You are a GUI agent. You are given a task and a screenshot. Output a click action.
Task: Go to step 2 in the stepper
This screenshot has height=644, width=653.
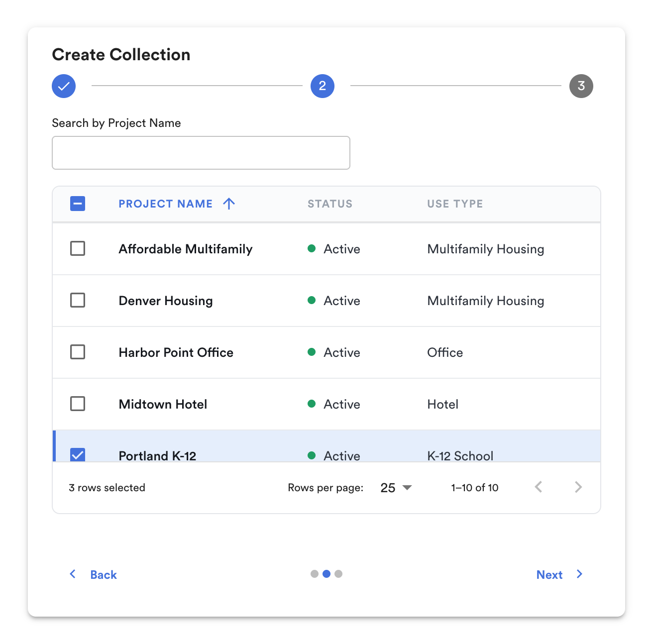click(x=323, y=86)
